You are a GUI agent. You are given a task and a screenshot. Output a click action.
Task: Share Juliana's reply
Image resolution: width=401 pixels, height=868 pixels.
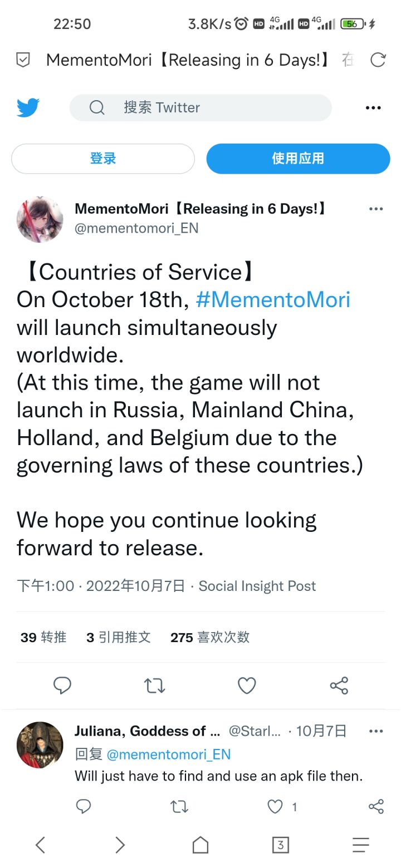[376, 806]
